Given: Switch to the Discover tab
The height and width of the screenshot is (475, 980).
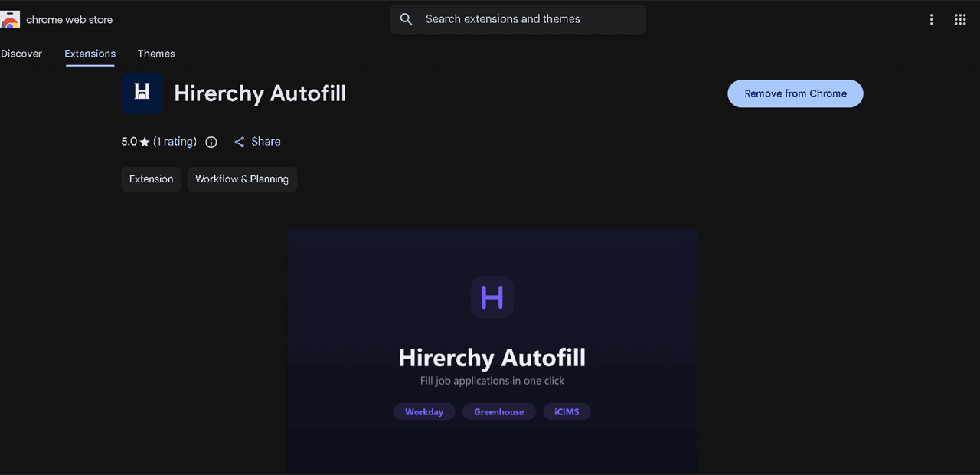Looking at the screenshot, I should click(21, 54).
